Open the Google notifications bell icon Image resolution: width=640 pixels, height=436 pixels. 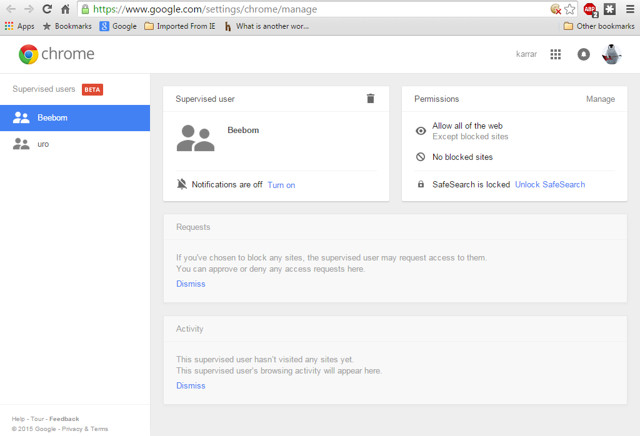click(583, 54)
